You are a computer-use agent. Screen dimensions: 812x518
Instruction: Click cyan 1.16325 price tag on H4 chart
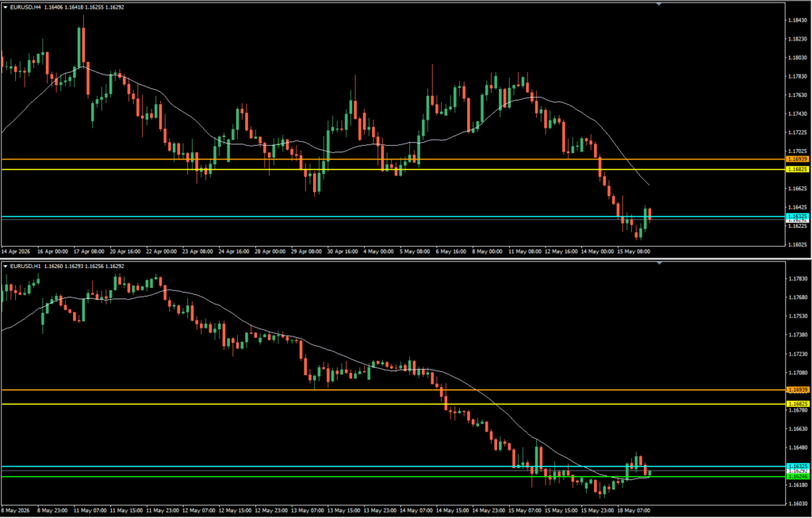(x=797, y=216)
